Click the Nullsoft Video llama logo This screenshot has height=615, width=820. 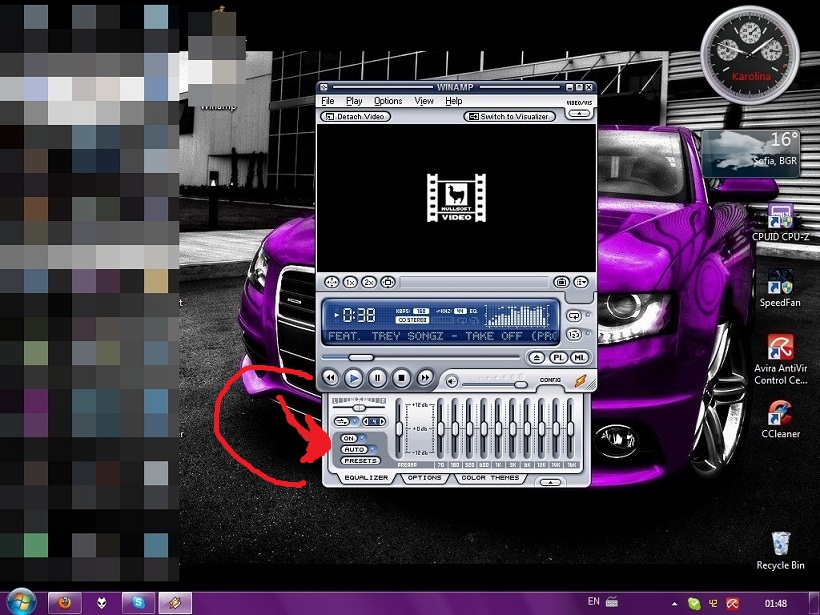pyautogui.click(x=456, y=198)
